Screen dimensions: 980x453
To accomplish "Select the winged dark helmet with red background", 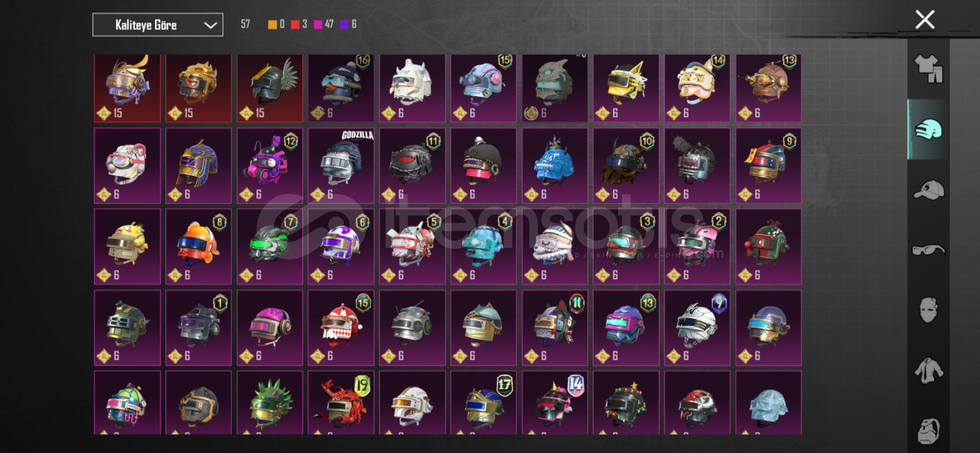I will pyautogui.click(x=270, y=88).
